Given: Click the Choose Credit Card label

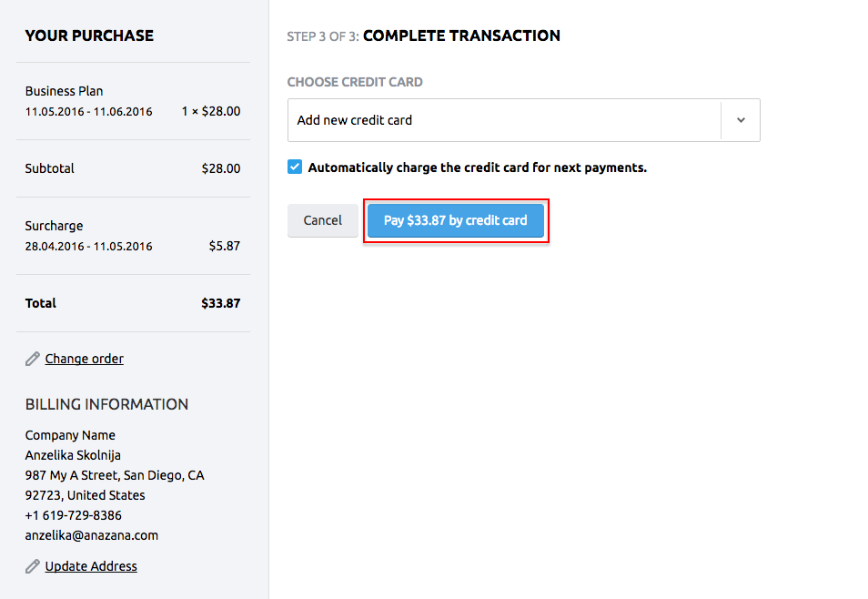Looking at the screenshot, I should point(355,82).
